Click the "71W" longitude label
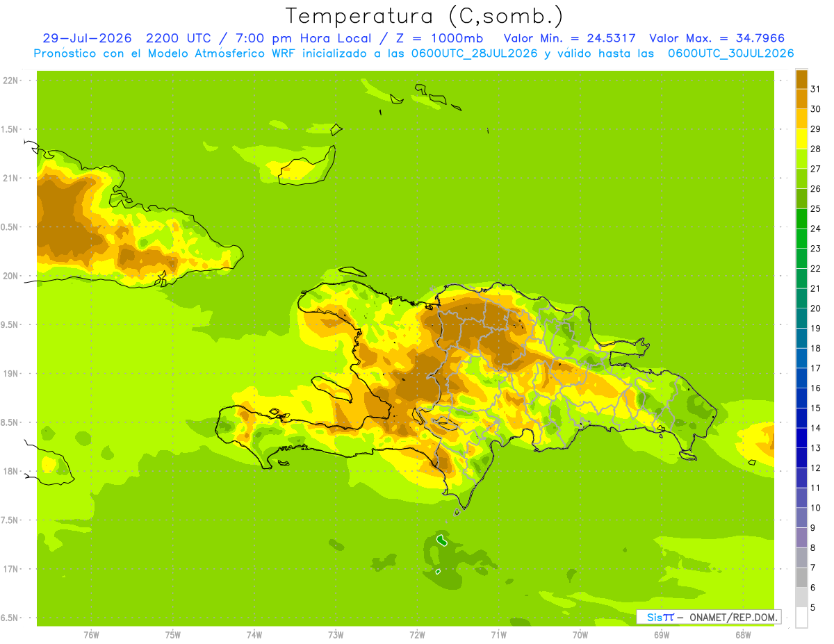 [498, 635]
